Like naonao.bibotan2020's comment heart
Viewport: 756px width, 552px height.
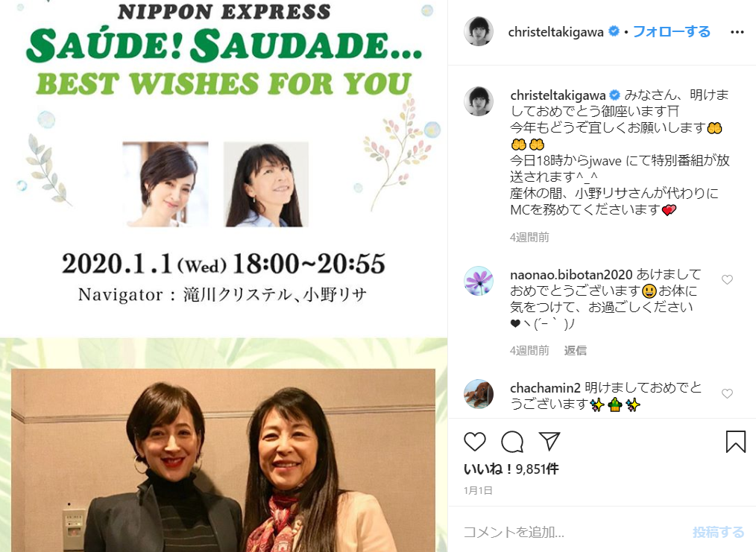[x=727, y=279]
